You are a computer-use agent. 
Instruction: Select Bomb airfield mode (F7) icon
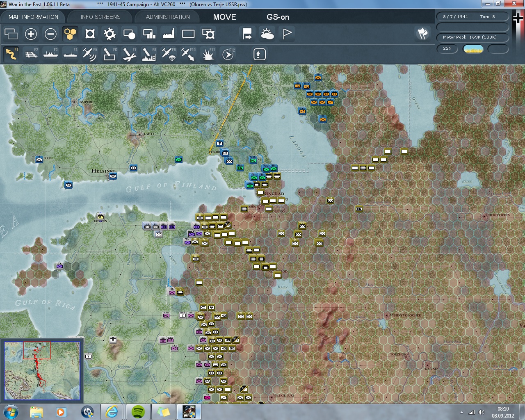click(129, 54)
